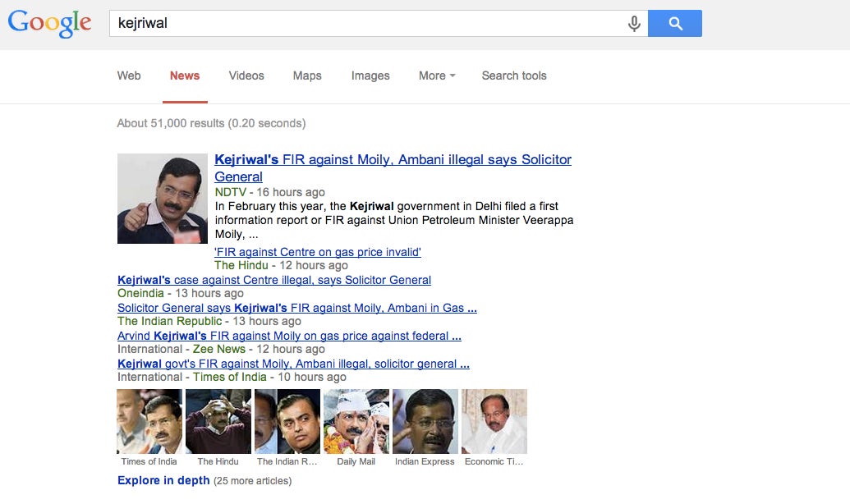
Task: Click the Daily Mail image thumbnail
Action: pyautogui.click(x=356, y=421)
